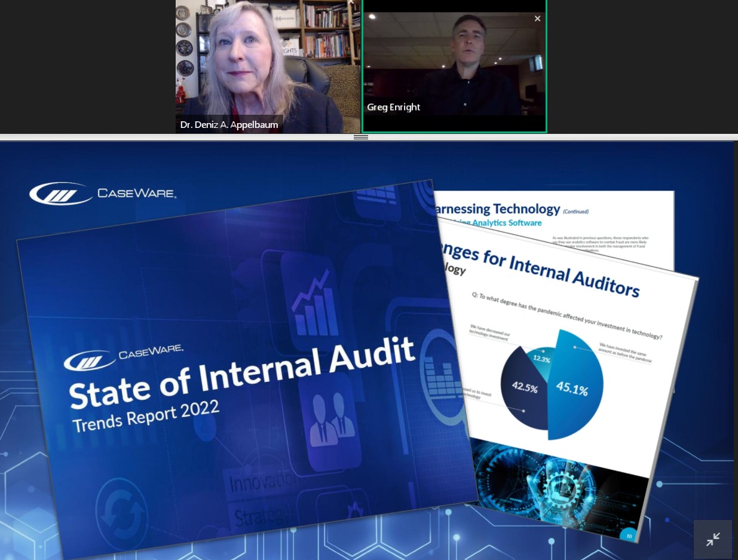This screenshot has width=738, height=560.
Task: Click the "Harnessing Technology" page heading
Action: click(498, 209)
